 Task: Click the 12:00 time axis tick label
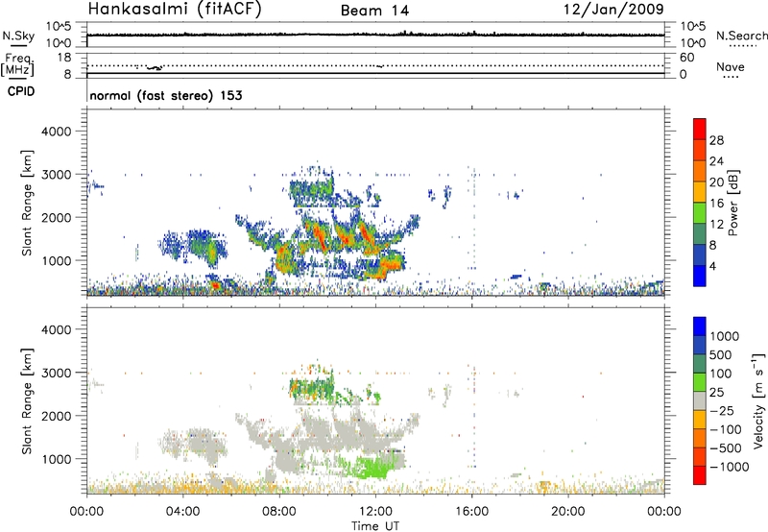(375, 512)
